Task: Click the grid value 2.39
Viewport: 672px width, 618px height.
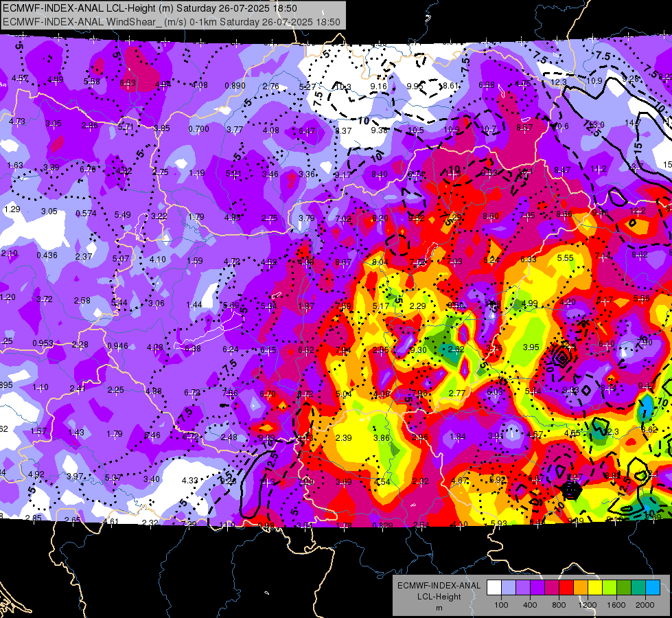Action: (343, 438)
